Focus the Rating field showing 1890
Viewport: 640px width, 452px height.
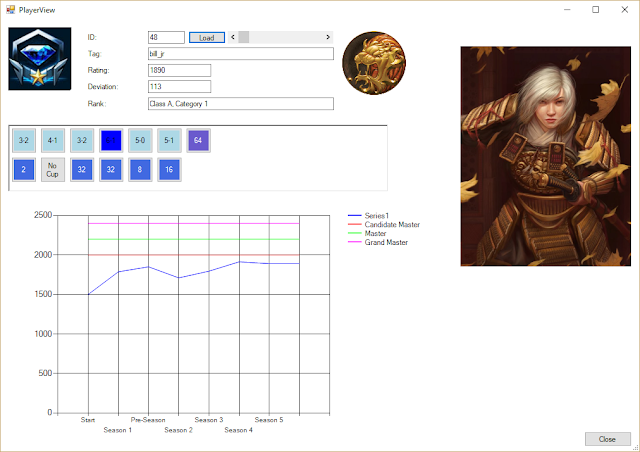click(x=180, y=70)
